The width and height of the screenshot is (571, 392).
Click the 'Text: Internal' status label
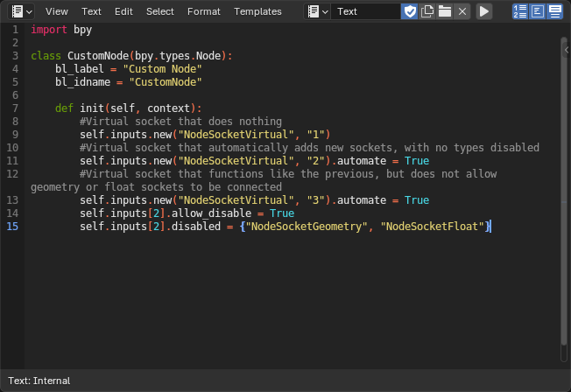(39, 381)
